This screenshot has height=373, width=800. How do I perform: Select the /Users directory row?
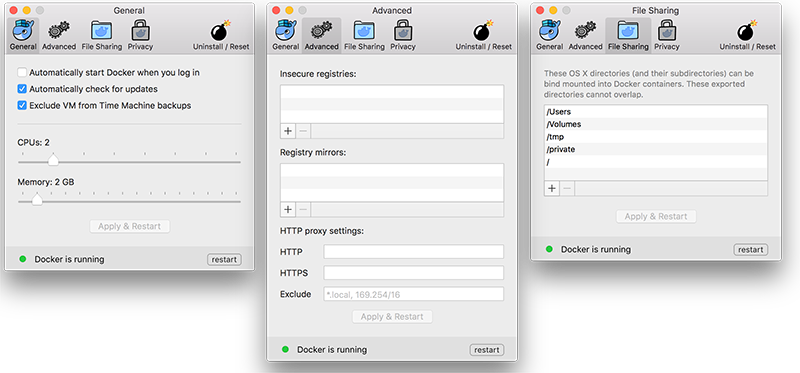click(x=656, y=112)
